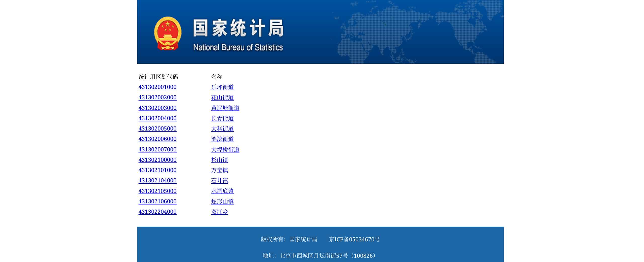The width and height of the screenshot is (644, 262).
Task: Click the national emblem logo icon
Action: coord(168,33)
